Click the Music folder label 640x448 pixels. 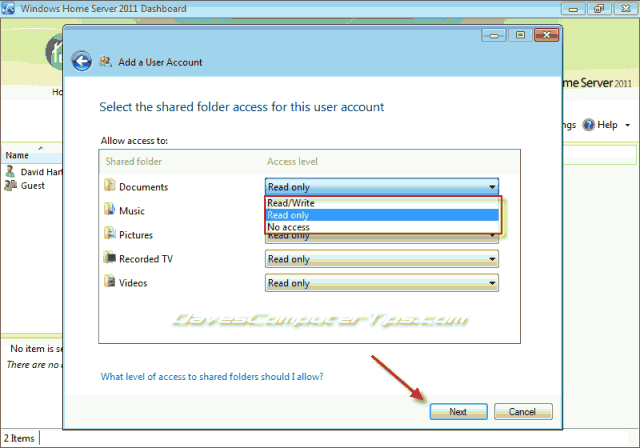[132, 211]
